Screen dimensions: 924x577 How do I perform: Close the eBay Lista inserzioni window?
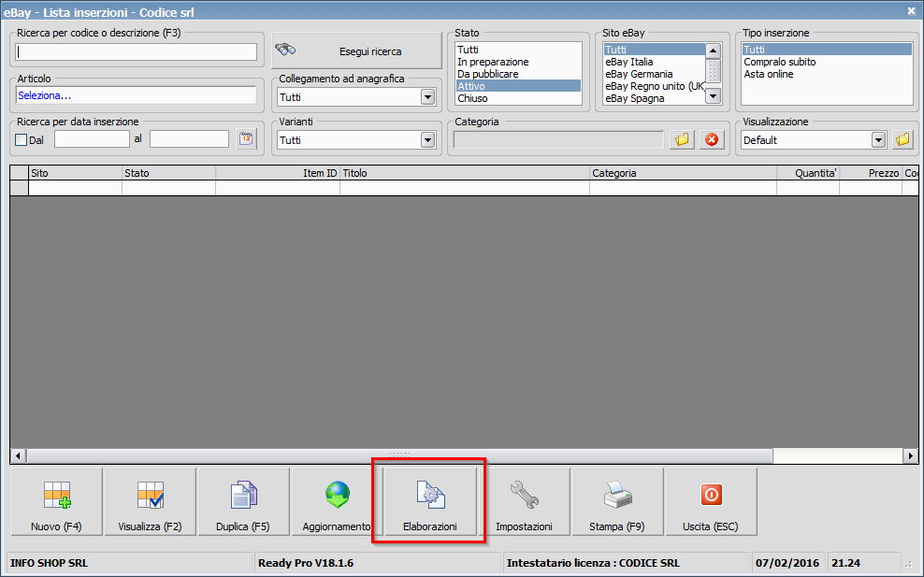911,10
